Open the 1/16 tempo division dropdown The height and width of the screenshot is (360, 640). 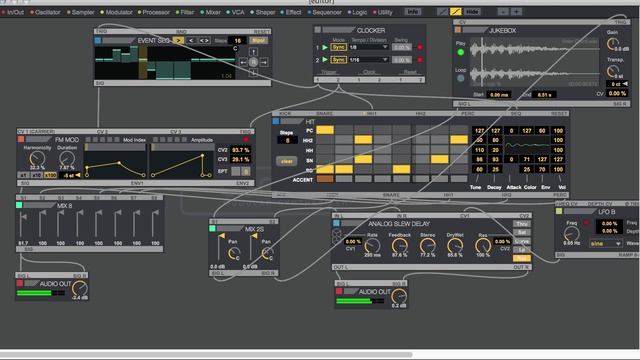(x=369, y=60)
